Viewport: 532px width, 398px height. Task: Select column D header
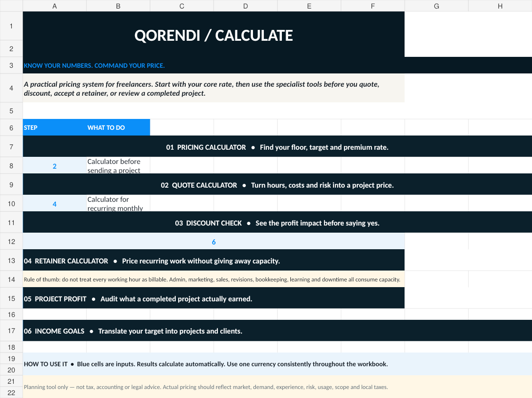pyautogui.click(x=245, y=6)
